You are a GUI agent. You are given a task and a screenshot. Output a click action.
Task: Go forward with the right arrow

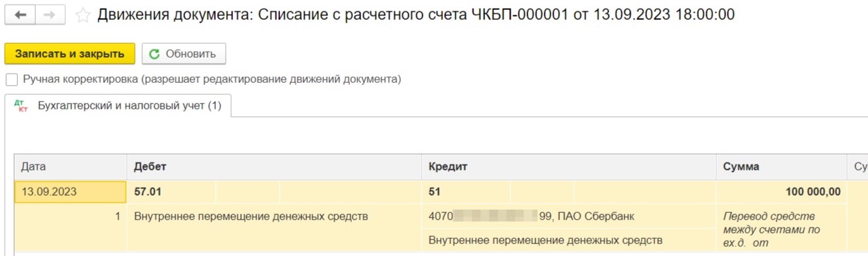click(x=50, y=15)
